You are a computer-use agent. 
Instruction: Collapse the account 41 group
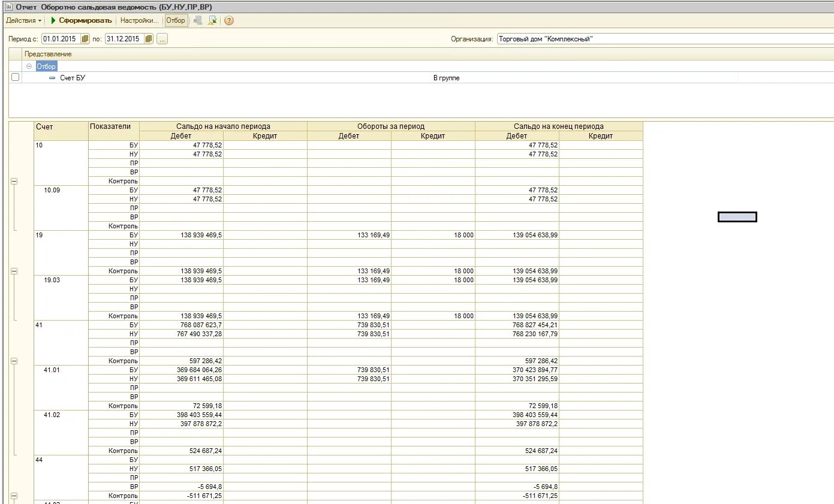[x=14, y=361]
